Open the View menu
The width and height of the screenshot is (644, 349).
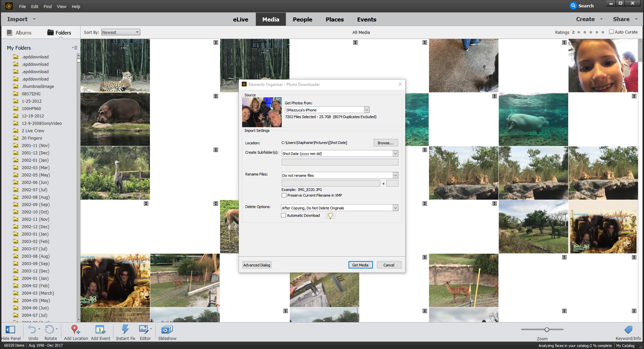click(x=62, y=6)
